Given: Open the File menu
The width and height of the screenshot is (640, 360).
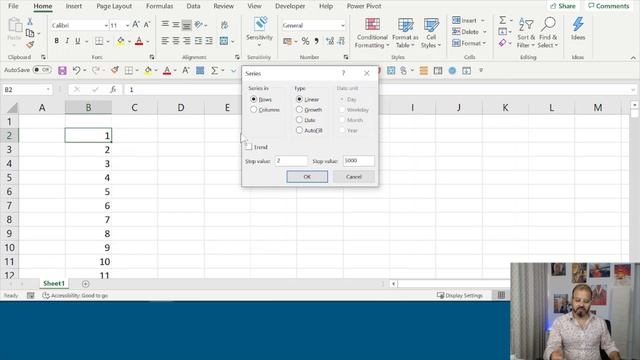Looking at the screenshot, I should 13,6.
